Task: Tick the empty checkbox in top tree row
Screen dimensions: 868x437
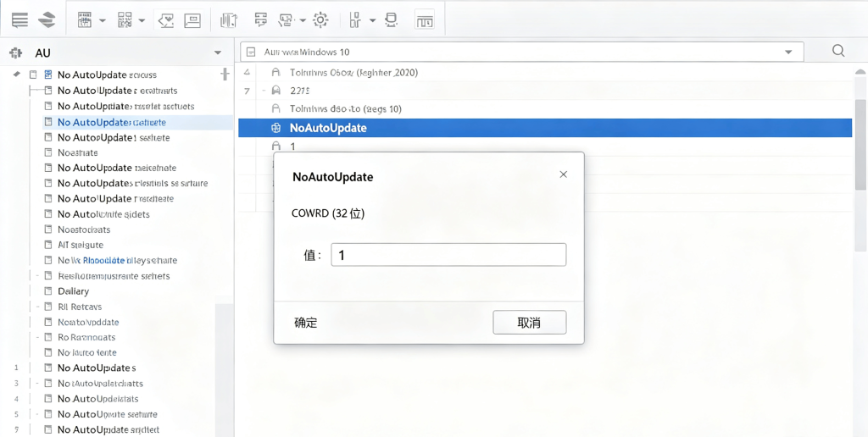Action: [33, 75]
